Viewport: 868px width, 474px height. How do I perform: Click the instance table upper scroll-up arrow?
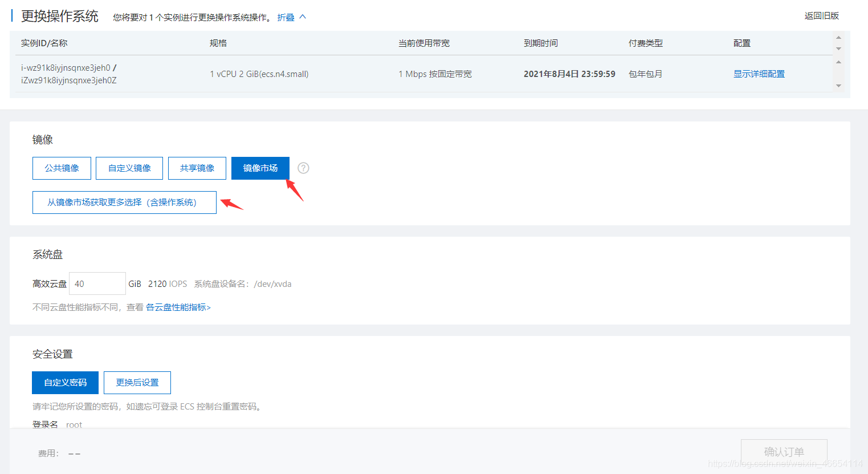(x=838, y=38)
